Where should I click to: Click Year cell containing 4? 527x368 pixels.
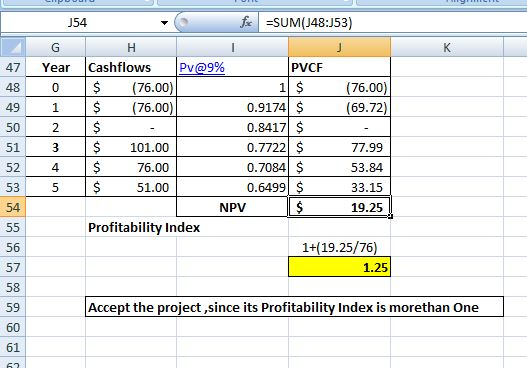tap(55, 167)
